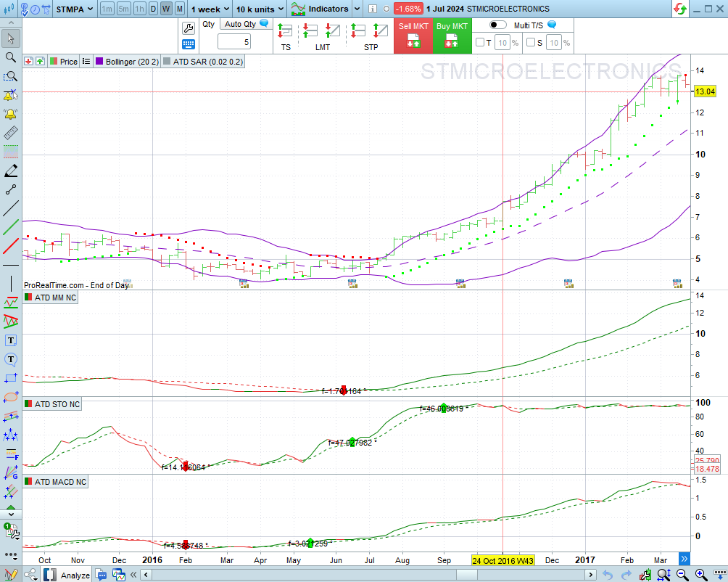Image resolution: width=728 pixels, height=582 pixels.
Task: Toggle the Multi T/S switch
Action: click(497, 25)
